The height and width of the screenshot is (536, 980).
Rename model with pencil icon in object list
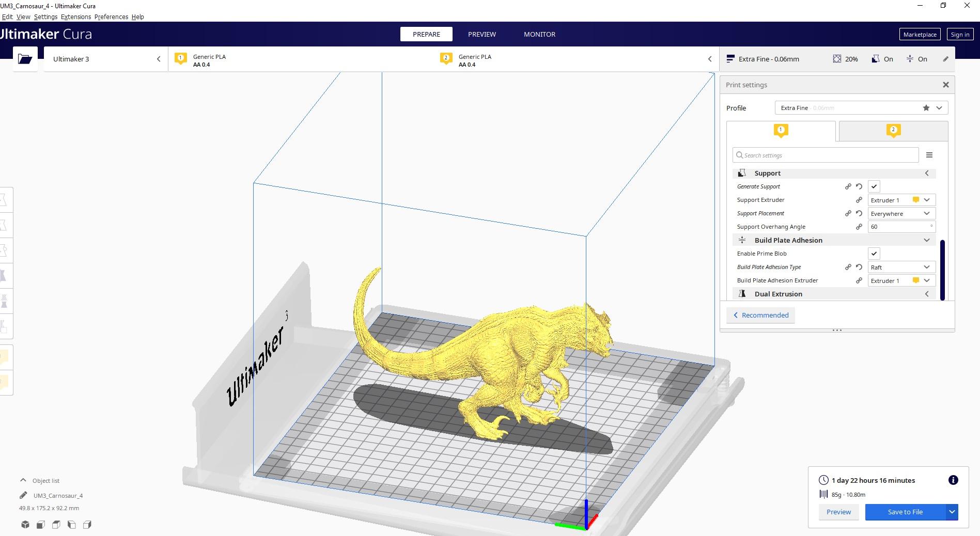point(23,495)
